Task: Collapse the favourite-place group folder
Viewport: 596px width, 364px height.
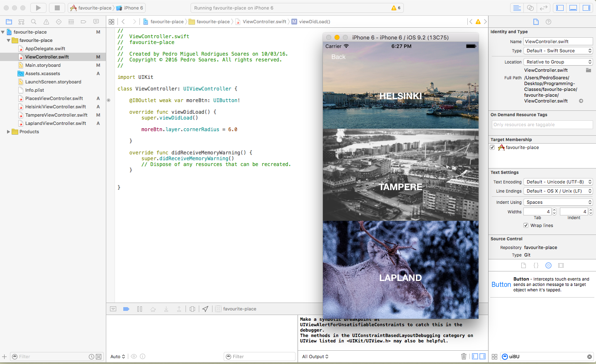Action: coord(8,40)
